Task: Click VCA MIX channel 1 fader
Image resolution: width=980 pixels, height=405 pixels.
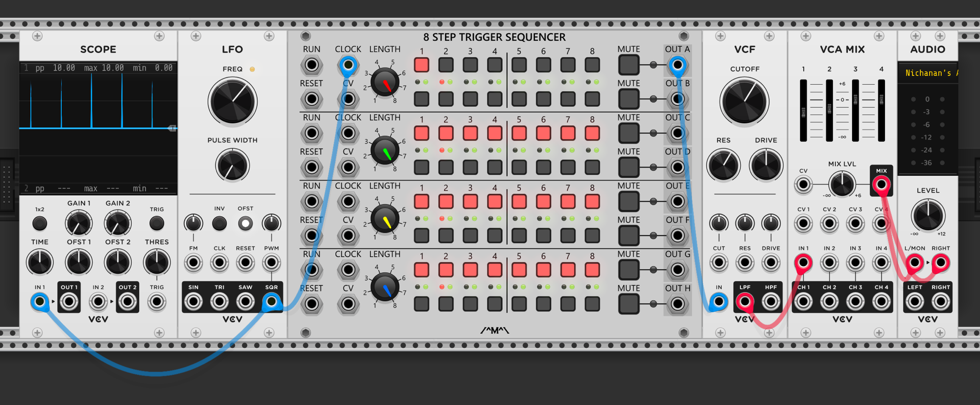Action: (x=804, y=112)
